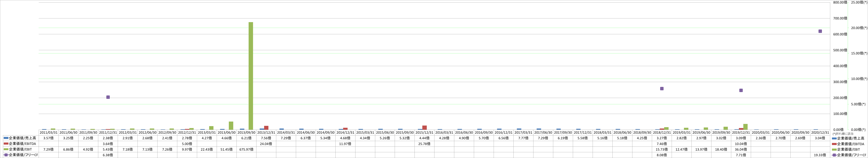Click the 19.33倍 フリーCF cell
The image size is (868, 158).
coord(820,155)
